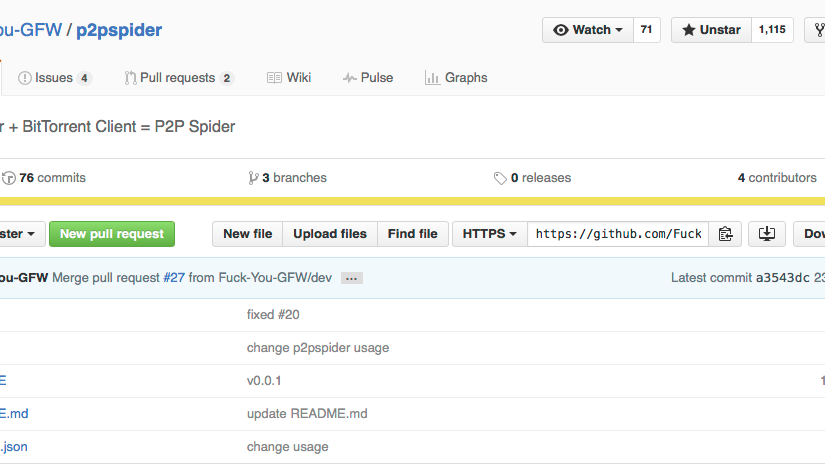This screenshot has height=472, width=825.
Task: Open the 'change usage' commit message
Action: point(287,447)
